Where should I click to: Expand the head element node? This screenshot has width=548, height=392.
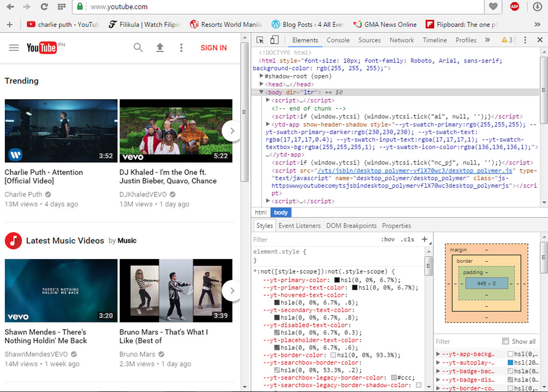coord(261,84)
